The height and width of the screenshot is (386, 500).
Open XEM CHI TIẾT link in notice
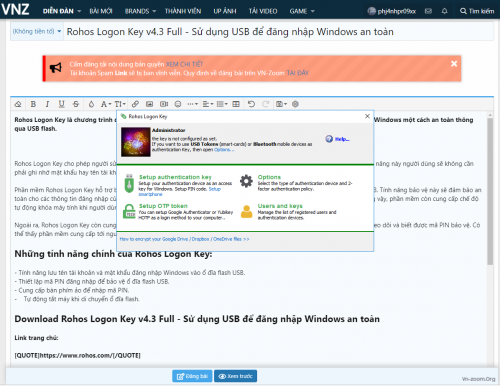click(184, 64)
